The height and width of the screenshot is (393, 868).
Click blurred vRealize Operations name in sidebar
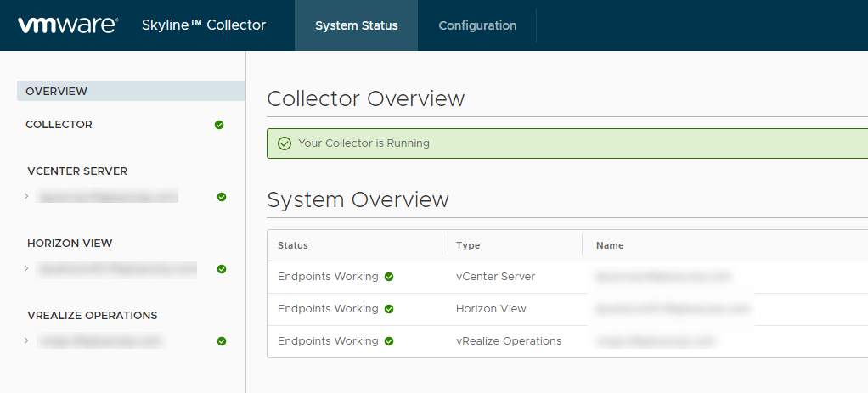[101, 340]
